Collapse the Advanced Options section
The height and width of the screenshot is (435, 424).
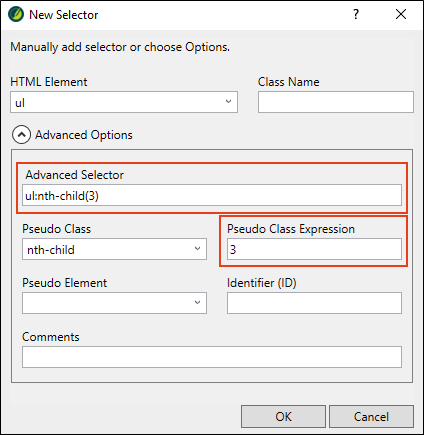(x=21, y=135)
